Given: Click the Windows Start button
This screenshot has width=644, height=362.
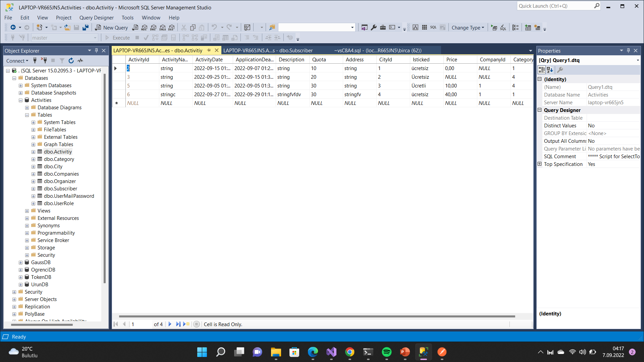Looking at the screenshot, I should [202, 352].
